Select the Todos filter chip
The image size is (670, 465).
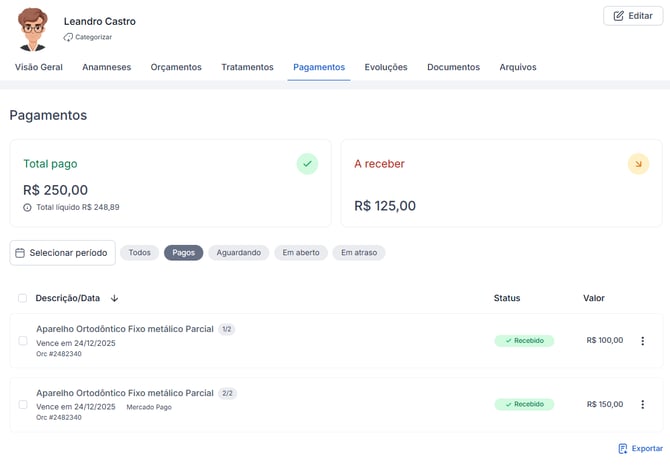(x=139, y=253)
